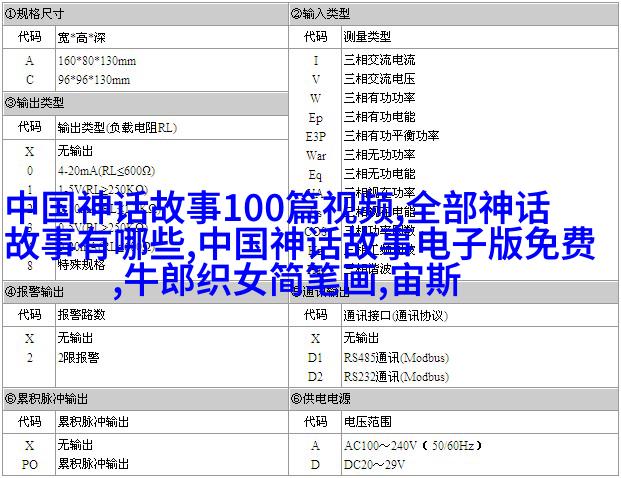Viewport: 621px width, 478px height.
Task: Click the 三相有功功率 row text
Action: (379, 98)
